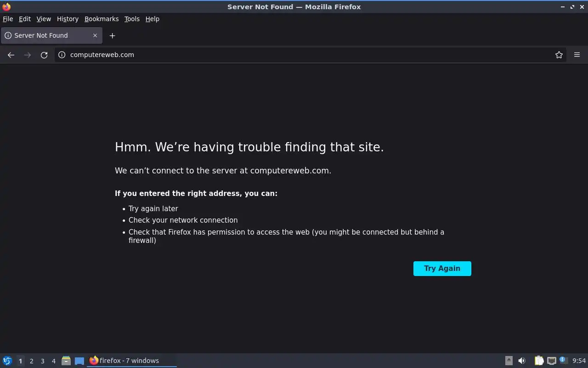588x368 pixels.
Task: Open a new tab with plus button
Action: coord(112,35)
